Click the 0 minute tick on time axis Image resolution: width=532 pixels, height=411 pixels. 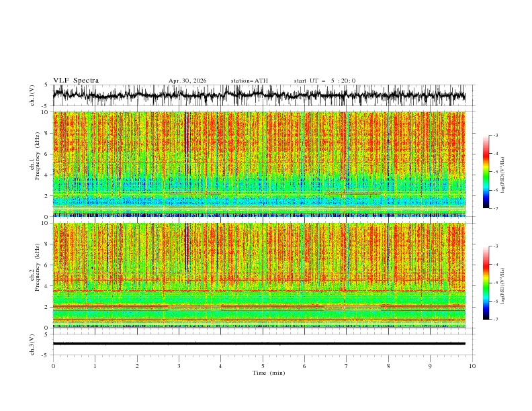pyautogui.click(x=53, y=366)
